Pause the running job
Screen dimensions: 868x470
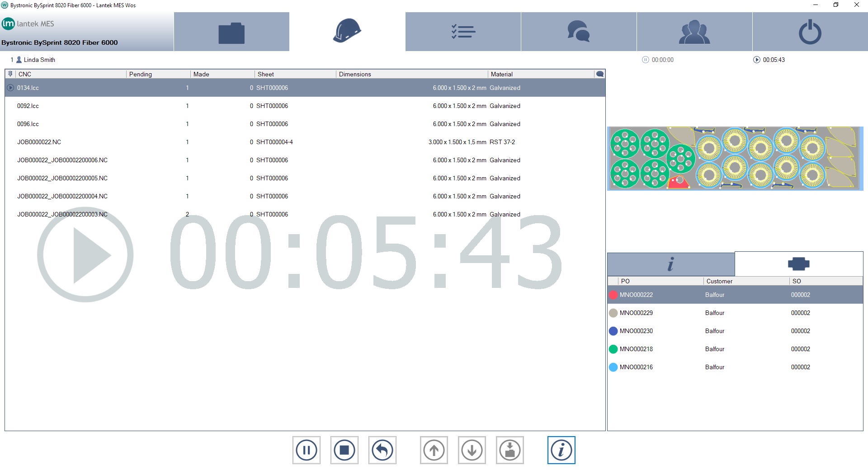coord(307,450)
